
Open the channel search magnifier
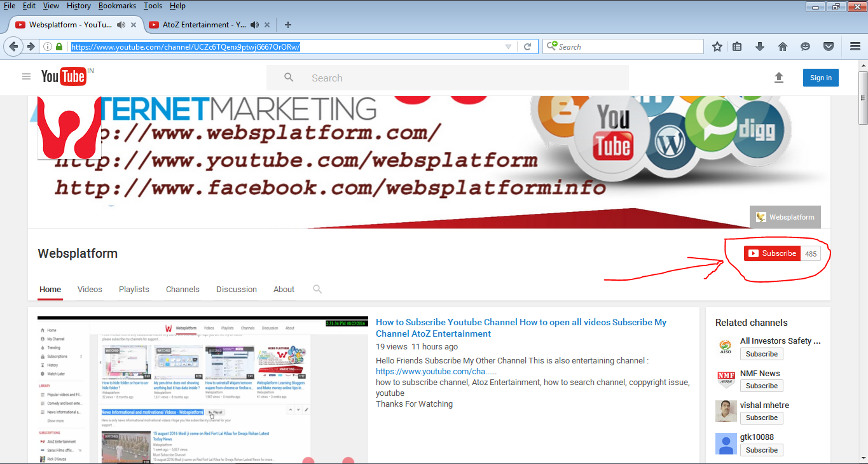pyautogui.click(x=317, y=289)
